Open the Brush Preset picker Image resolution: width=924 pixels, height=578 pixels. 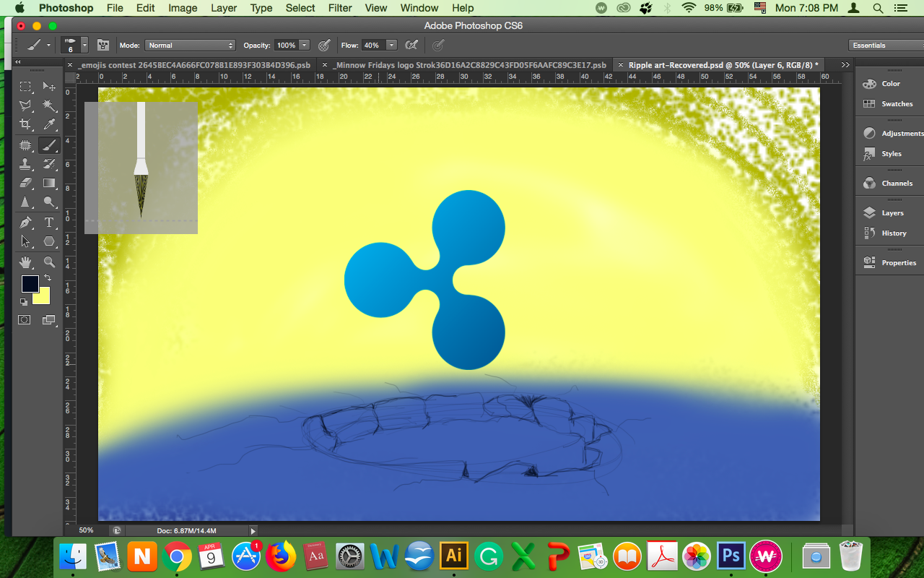(84, 45)
